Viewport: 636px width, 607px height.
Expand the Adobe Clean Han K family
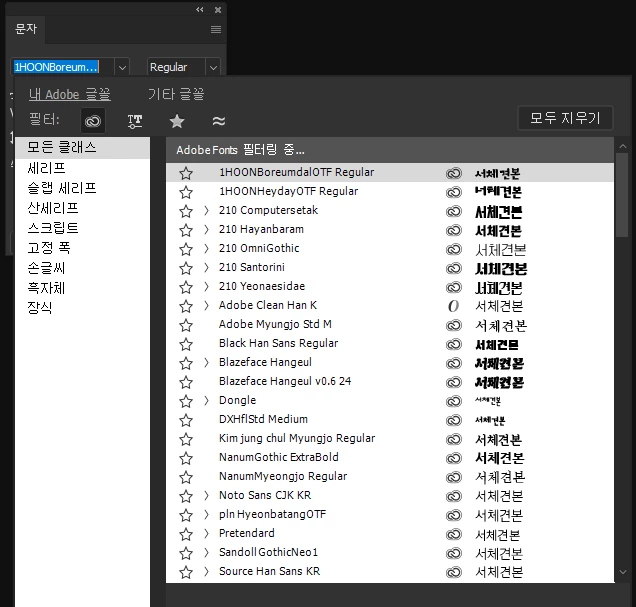(206, 305)
